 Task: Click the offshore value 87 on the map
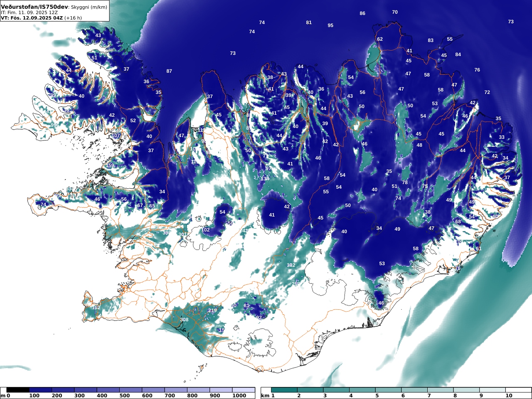[169, 71]
